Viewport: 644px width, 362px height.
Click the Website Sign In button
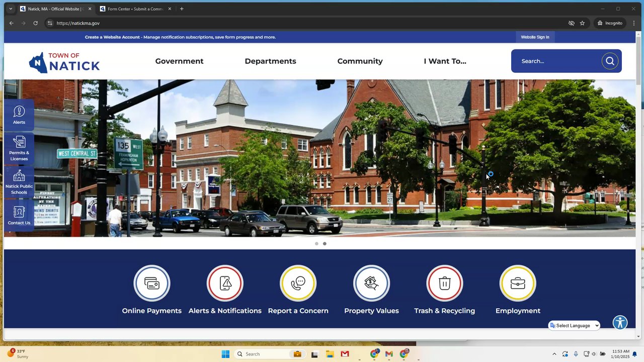pyautogui.click(x=535, y=37)
